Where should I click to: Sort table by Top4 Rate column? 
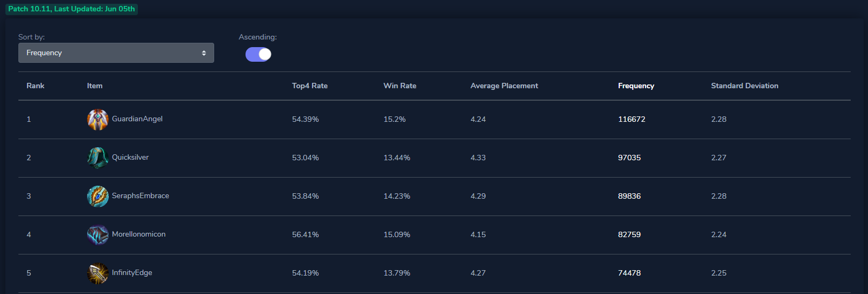(310, 86)
